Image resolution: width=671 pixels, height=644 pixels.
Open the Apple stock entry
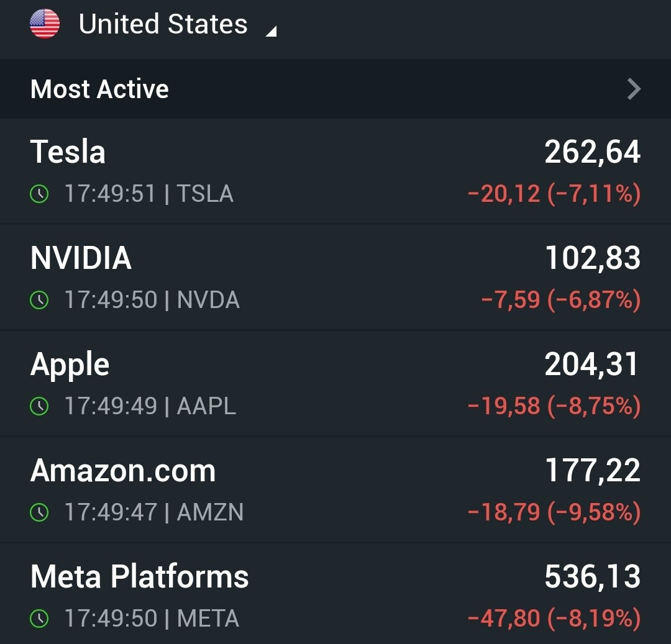point(335,384)
